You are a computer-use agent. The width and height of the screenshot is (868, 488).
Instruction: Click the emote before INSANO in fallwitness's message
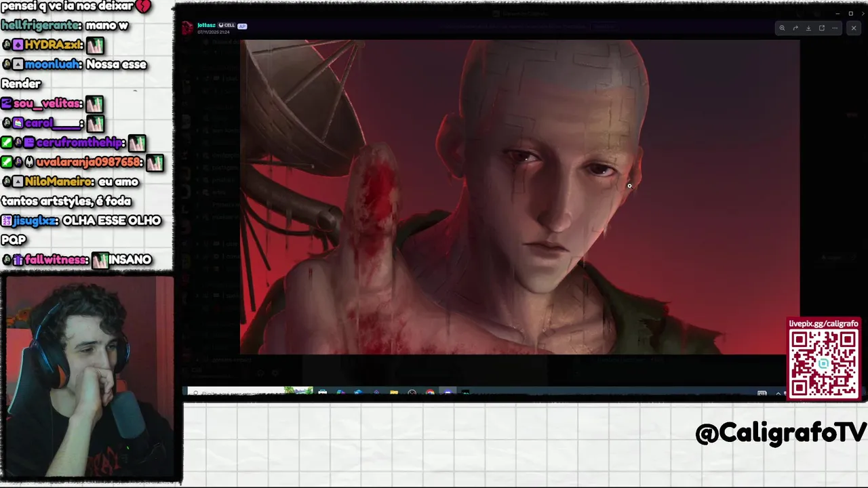[x=100, y=260]
